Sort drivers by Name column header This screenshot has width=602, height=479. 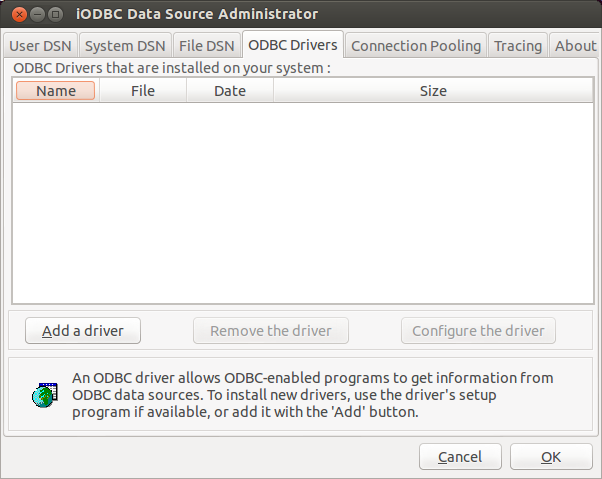[56, 91]
